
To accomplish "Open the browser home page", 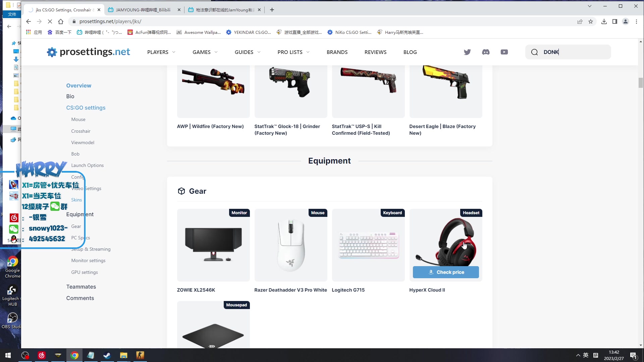I will tap(61, 21).
